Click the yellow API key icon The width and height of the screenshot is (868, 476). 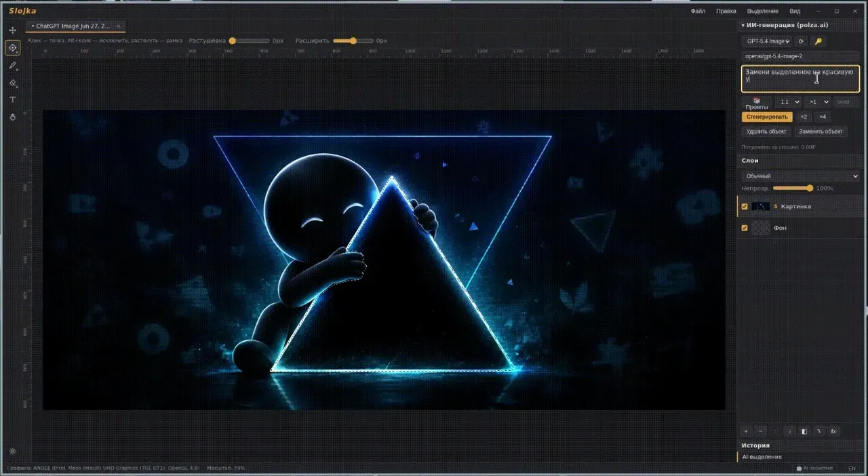coord(818,41)
